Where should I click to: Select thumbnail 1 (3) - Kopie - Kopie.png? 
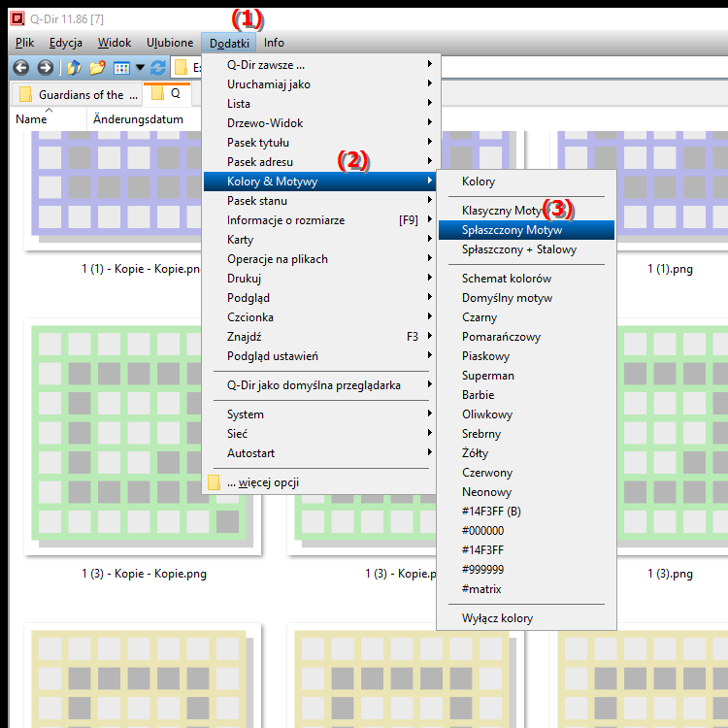[x=142, y=437]
